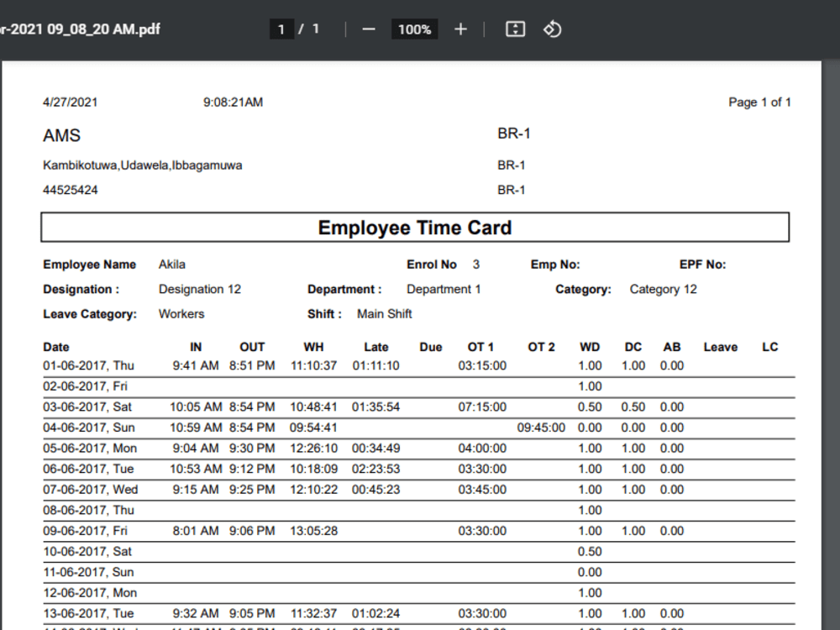Screen dimensions: 840x630
Task: Select the employee name Akila
Action: pos(171,264)
